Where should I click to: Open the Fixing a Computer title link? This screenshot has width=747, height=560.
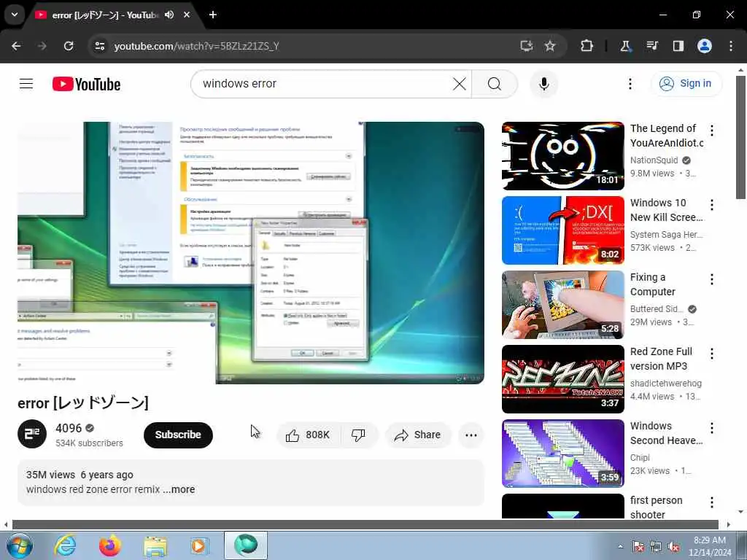[x=653, y=284]
